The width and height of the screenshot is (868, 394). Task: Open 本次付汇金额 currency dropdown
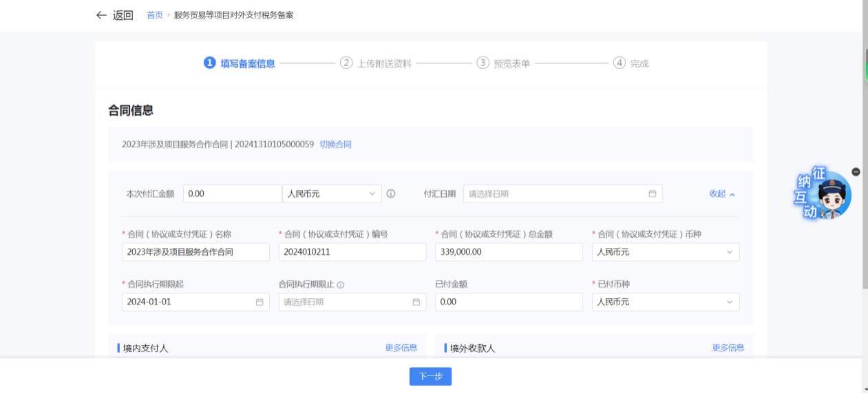(332, 194)
